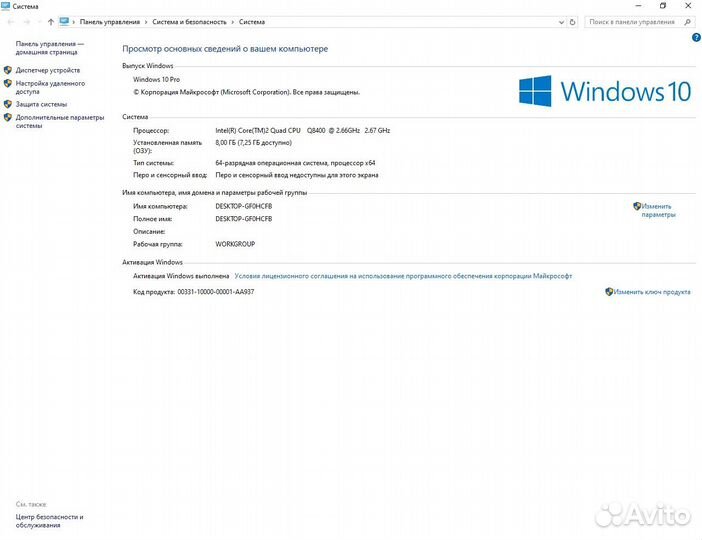Image resolution: width=702 pixels, height=540 pixels.
Task: Select Система и безопасность breadcrumb
Action: point(189,22)
